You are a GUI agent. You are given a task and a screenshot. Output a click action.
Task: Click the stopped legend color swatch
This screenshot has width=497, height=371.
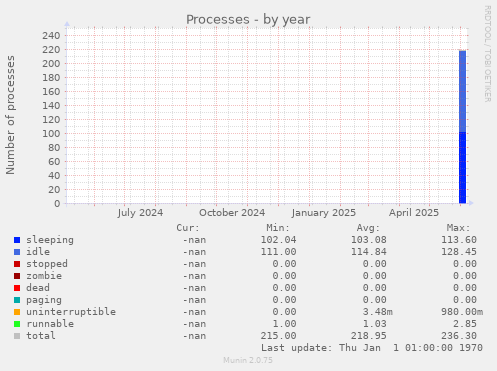click(x=17, y=264)
